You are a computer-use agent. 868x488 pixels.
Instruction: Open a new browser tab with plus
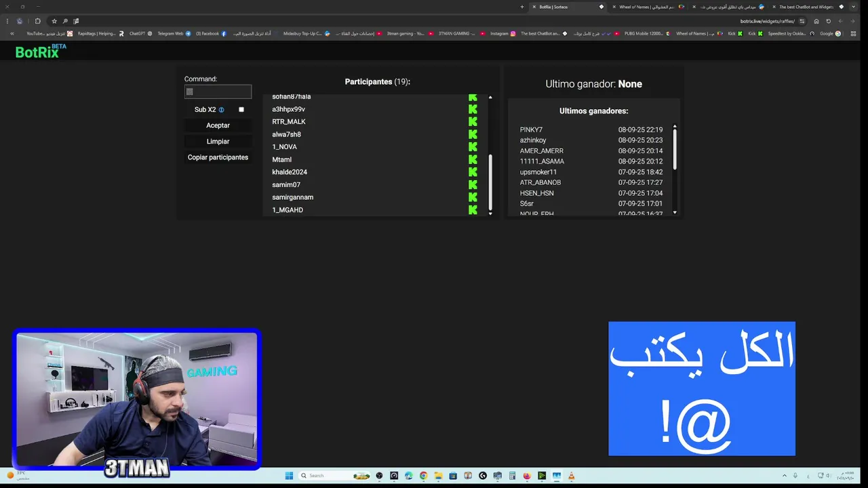click(x=522, y=7)
